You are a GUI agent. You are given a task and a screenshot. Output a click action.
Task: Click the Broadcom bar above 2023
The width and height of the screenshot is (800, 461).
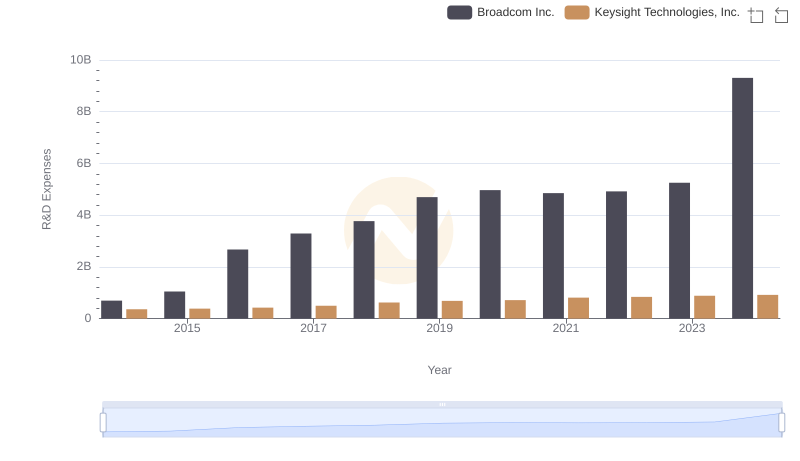point(679,251)
